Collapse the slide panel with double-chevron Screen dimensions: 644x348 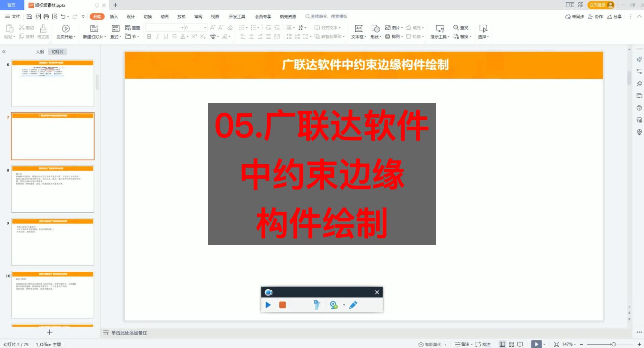(x=4, y=52)
